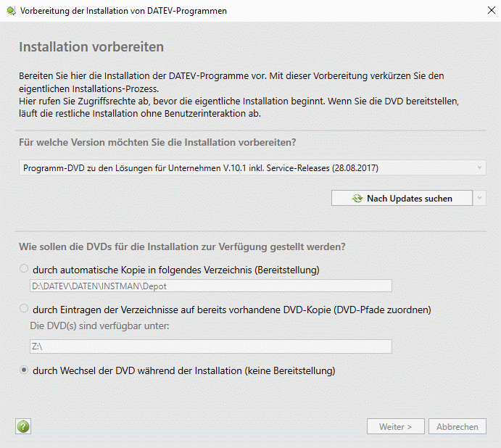Click the 'Für welche Version möchten Sie' question text
Image resolution: width=501 pixels, height=448 pixels.
tap(157, 142)
